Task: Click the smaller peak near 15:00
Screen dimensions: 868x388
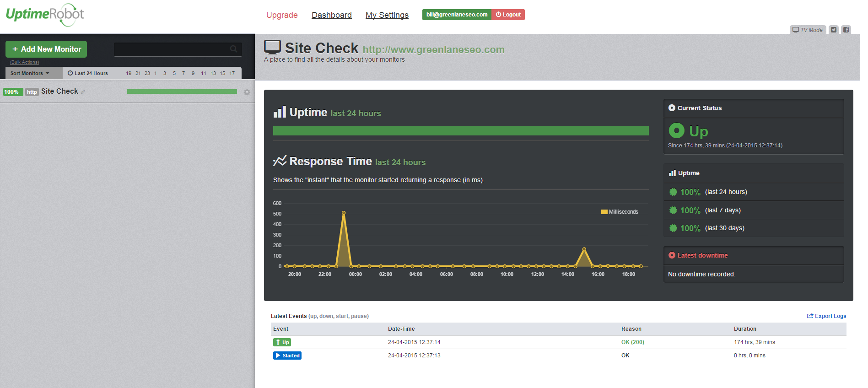Action: pos(584,249)
